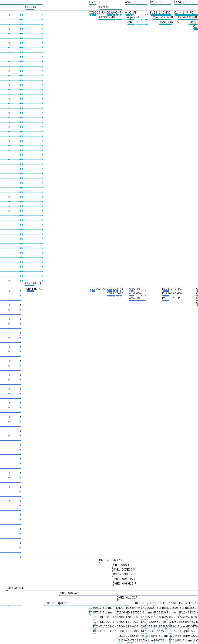Screen dimensions: 198x644
Task: Select the Arp2-PB protein label
Action: pos(135,289)
